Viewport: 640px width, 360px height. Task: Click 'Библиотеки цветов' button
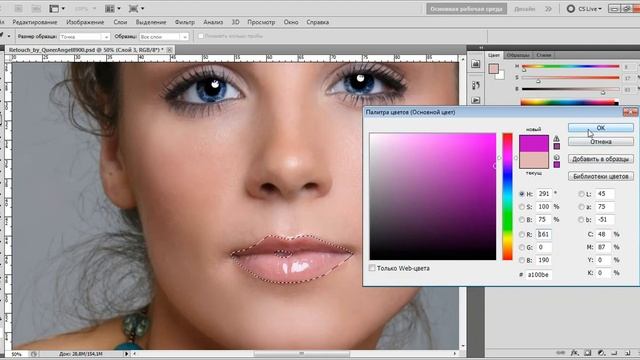pyautogui.click(x=600, y=176)
